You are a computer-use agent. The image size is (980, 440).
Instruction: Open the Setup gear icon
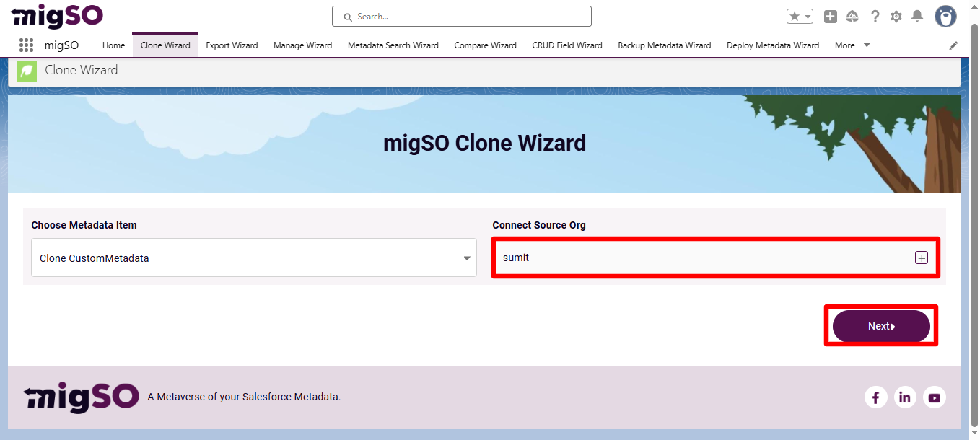click(896, 16)
